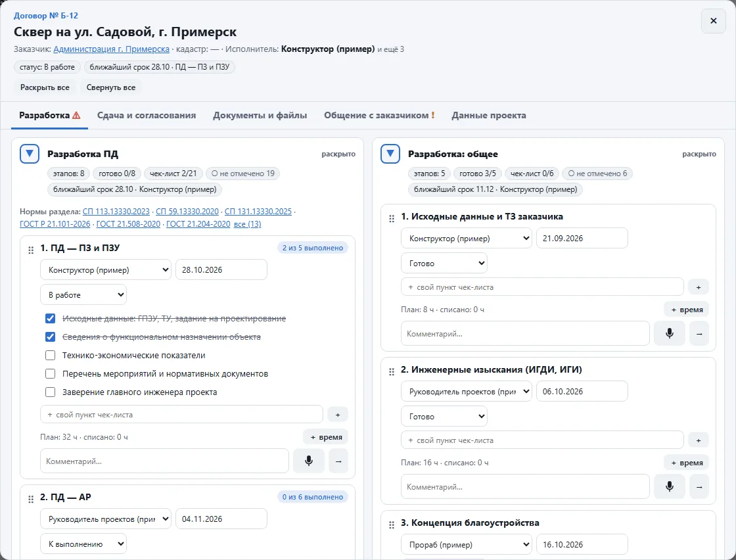Click minus button beside Инженерные изыскания comment

point(699,486)
